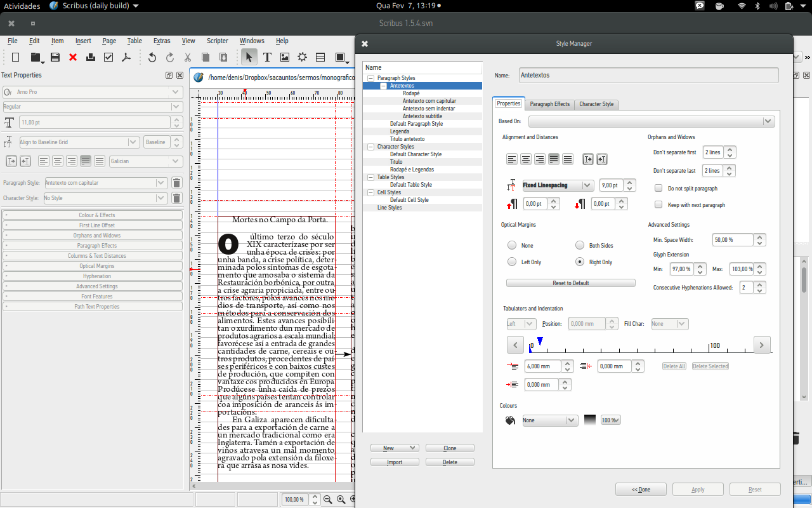The width and height of the screenshot is (812, 508).
Task: Enable 'Do not split paragraph' checkbox
Action: click(658, 189)
